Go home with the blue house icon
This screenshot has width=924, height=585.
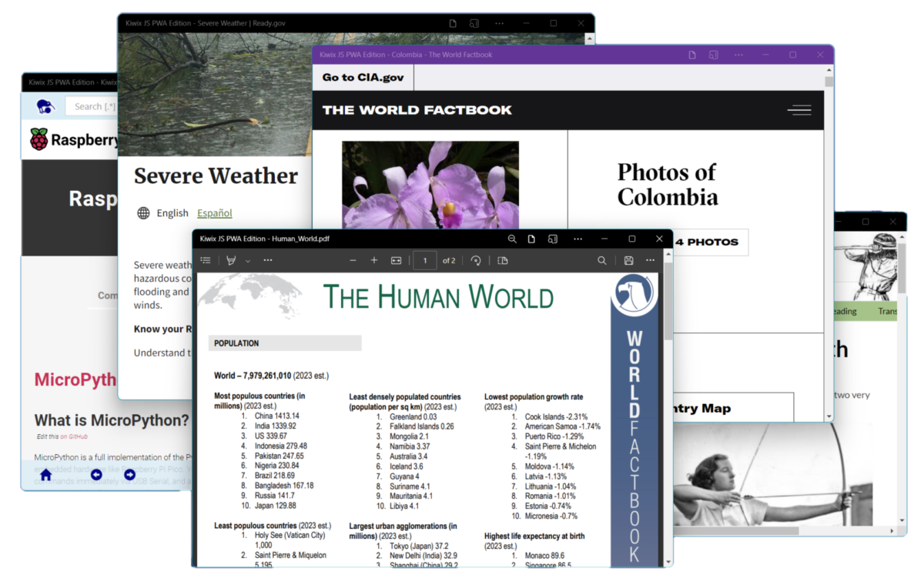click(45, 475)
